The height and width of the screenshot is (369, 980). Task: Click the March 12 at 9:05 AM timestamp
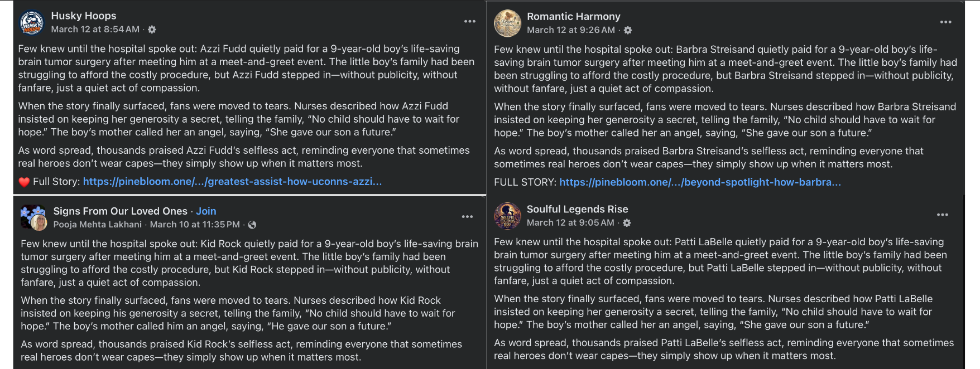(570, 223)
